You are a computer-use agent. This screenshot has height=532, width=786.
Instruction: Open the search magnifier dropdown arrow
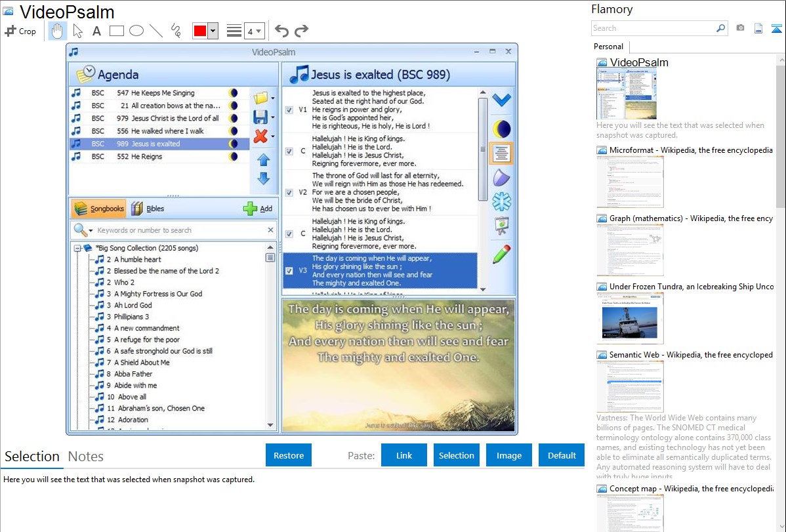pyautogui.click(x=91, y=231)
